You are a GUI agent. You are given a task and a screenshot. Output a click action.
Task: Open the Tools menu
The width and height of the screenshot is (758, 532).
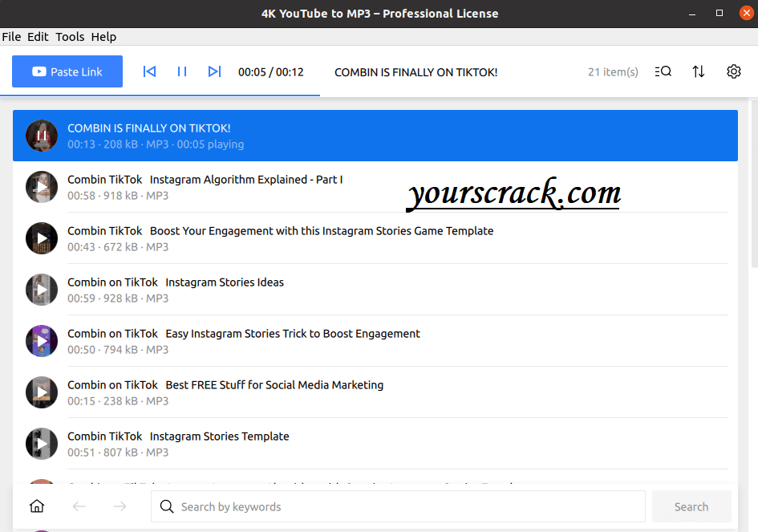70,37
